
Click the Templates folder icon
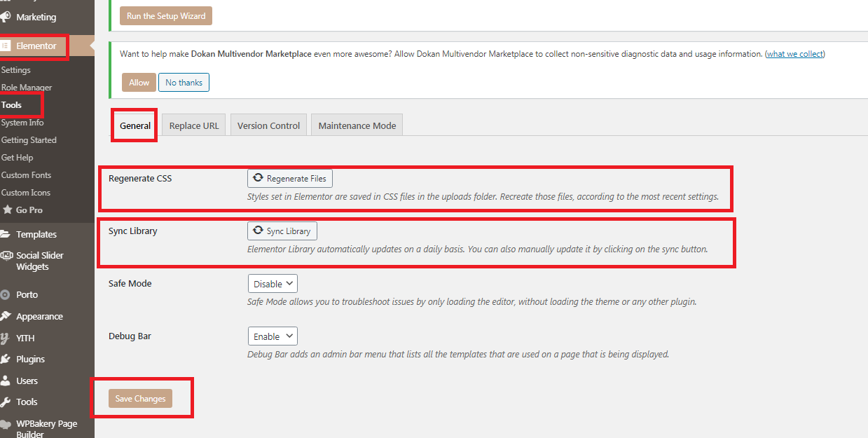(5, 235)
